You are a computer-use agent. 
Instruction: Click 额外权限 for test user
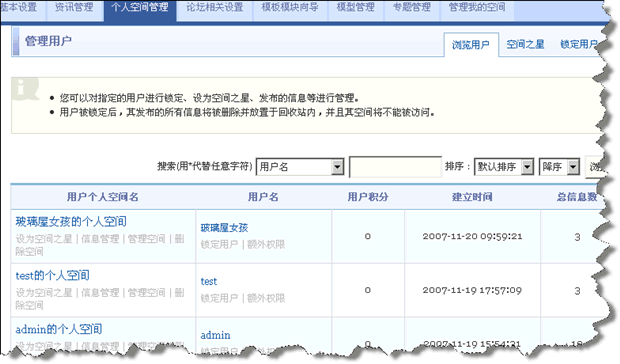(266, 298)
